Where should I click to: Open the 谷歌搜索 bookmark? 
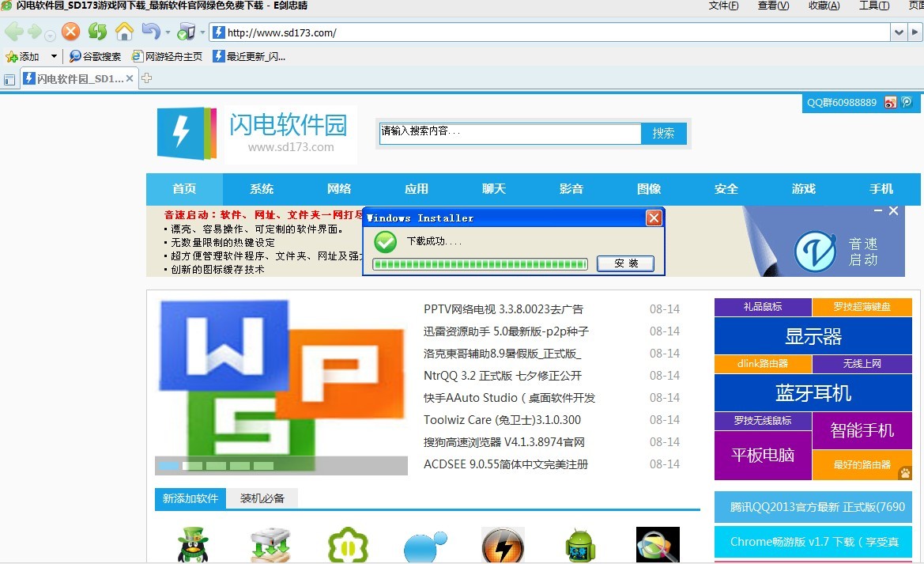pos(96,57)
